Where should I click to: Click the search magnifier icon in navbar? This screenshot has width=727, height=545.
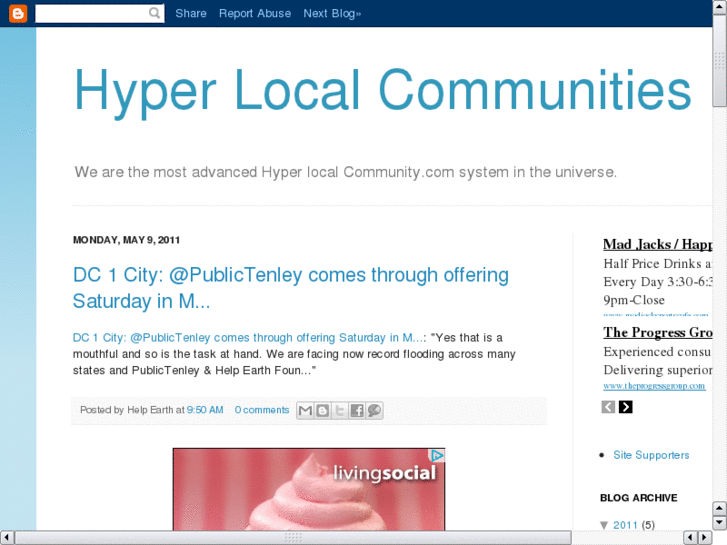pyautogui.click(x=154, y=13)
